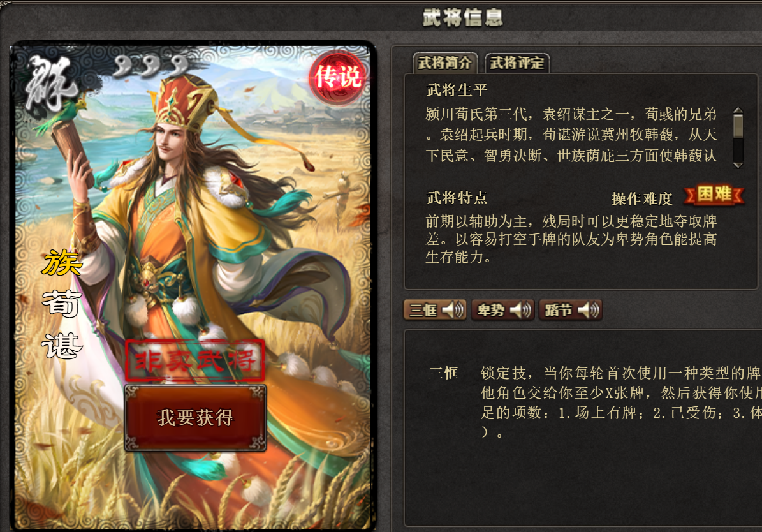Switch to the 武将评定 tab
The width and height of the screenshot is (762, 532).
[x=517, y=63]
